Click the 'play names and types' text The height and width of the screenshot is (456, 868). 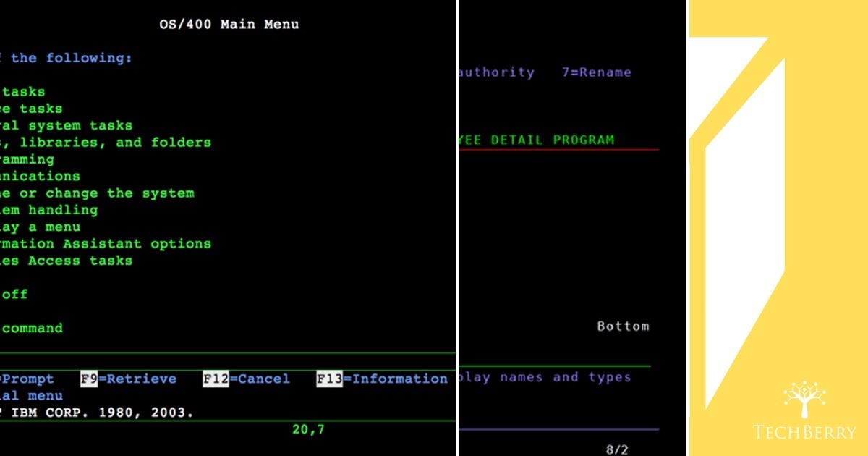545,377
